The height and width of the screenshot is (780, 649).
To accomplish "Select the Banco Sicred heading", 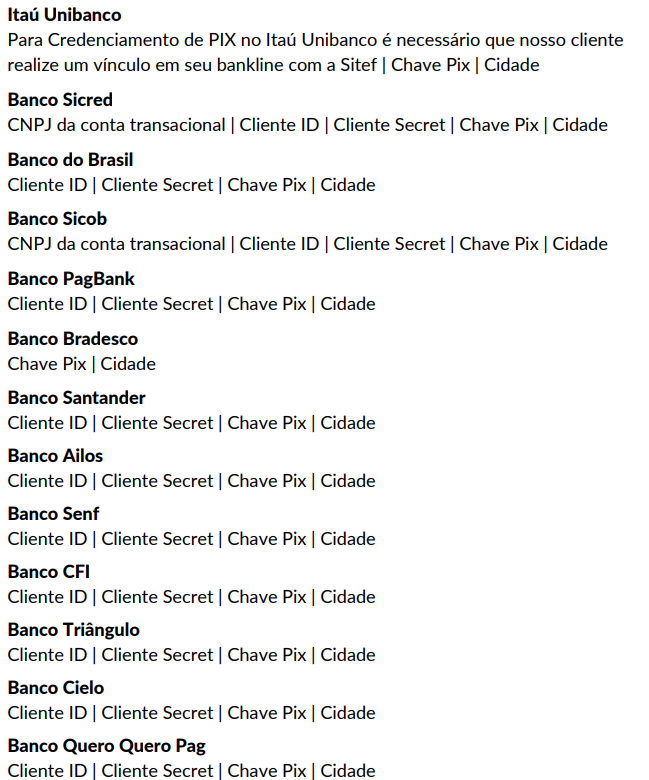I will click(60, 100).
